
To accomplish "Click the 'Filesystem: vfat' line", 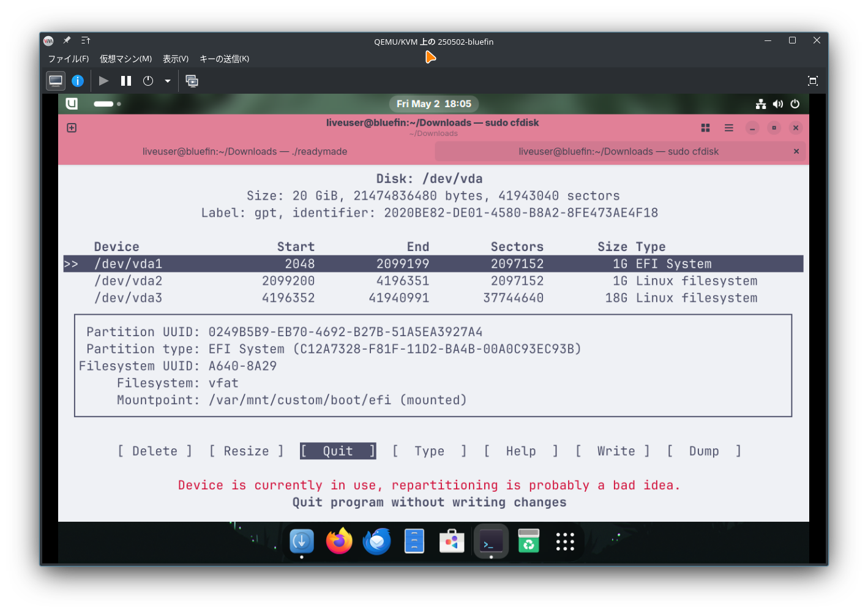I will tap(178, 383).
